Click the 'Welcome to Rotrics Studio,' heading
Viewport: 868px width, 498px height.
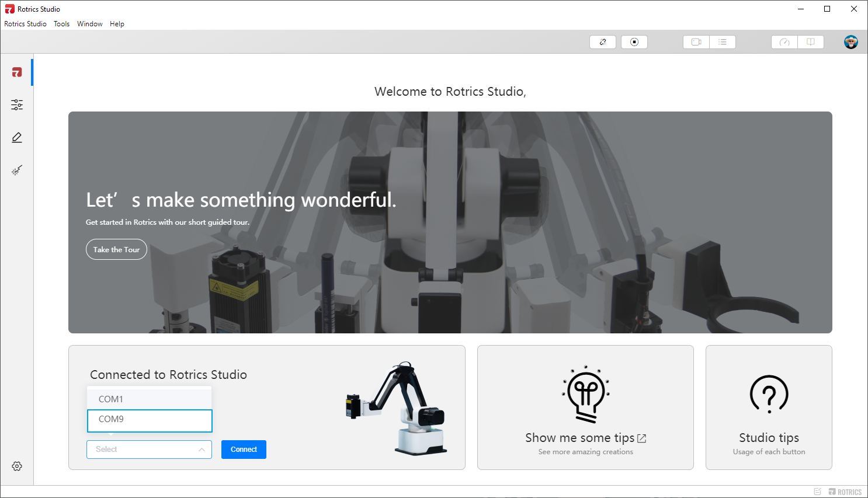[450, 92]
